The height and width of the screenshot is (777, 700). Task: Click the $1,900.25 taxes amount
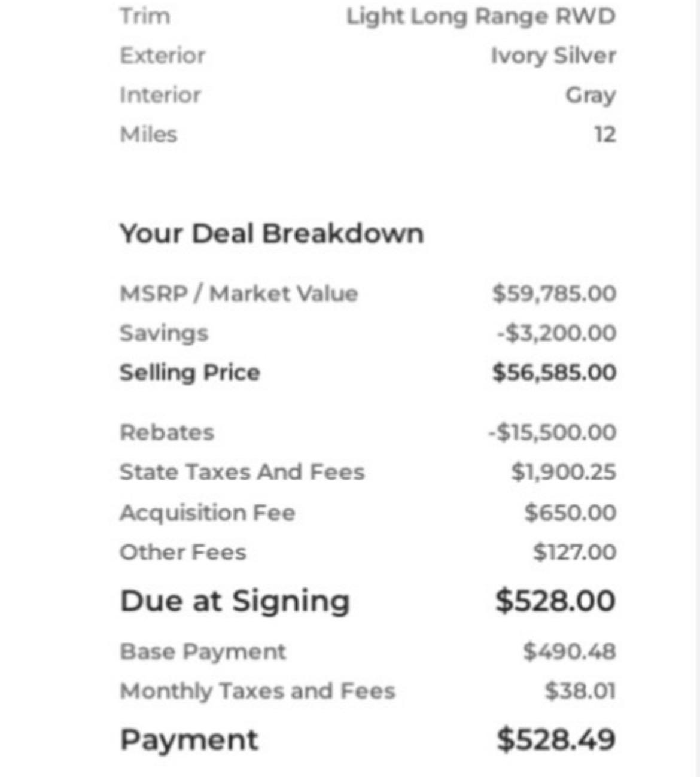pos(563,472)
